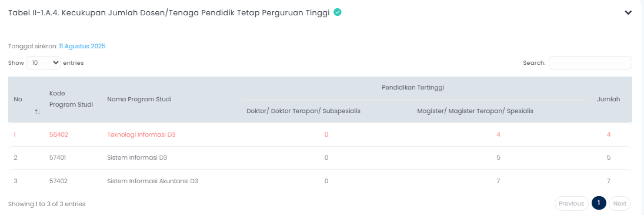Go to Previous page

coord(571,203)
